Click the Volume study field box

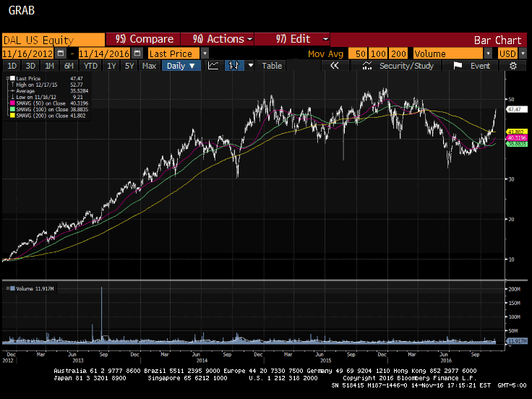448,53
